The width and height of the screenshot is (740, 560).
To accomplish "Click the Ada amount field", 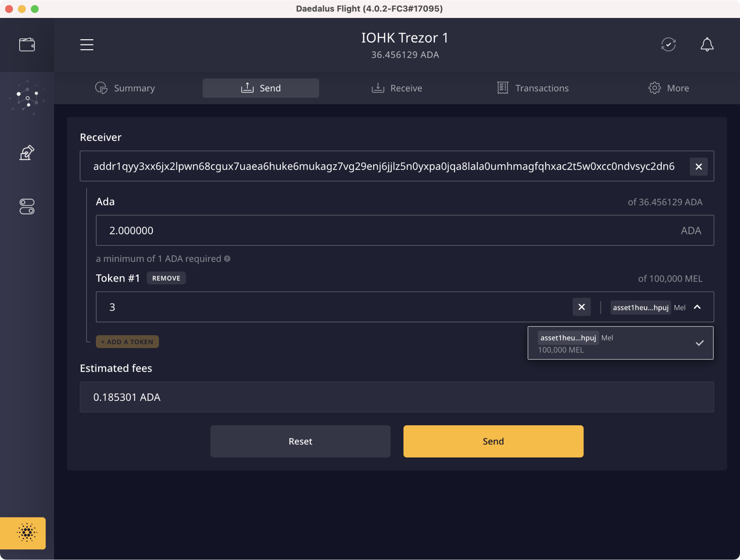I will click(405, 230).
